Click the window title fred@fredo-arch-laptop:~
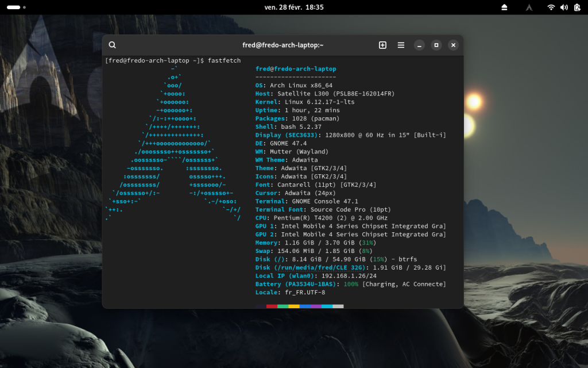The width and height of the screenshot is (588, 368). 283,45
